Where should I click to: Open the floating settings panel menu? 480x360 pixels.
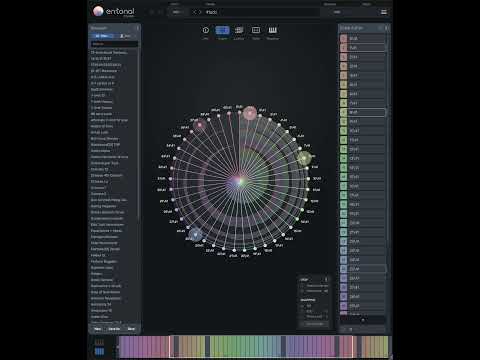(x=326, y=279)
